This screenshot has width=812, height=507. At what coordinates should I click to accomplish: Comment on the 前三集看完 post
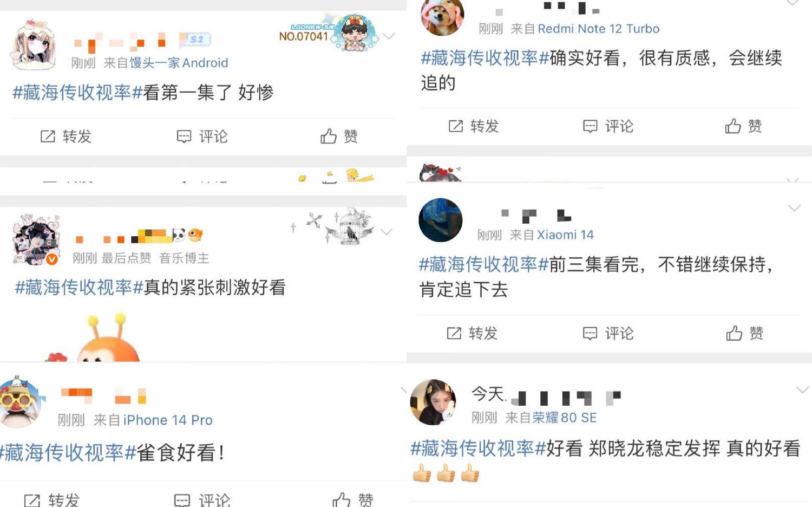(x=608, y=333)
